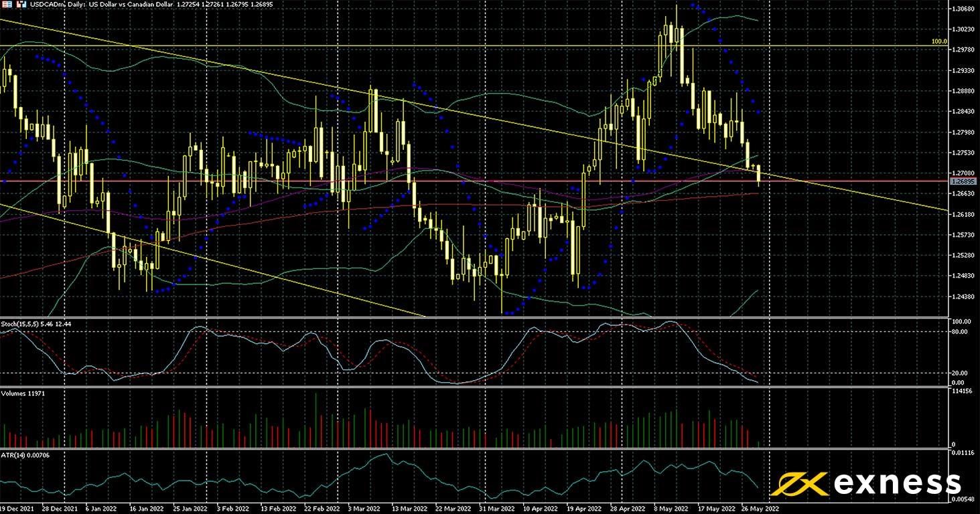Click the 19 Dec 2021 date label
The width and height of the screenshot is (980, 514).
tap(18, 509)
